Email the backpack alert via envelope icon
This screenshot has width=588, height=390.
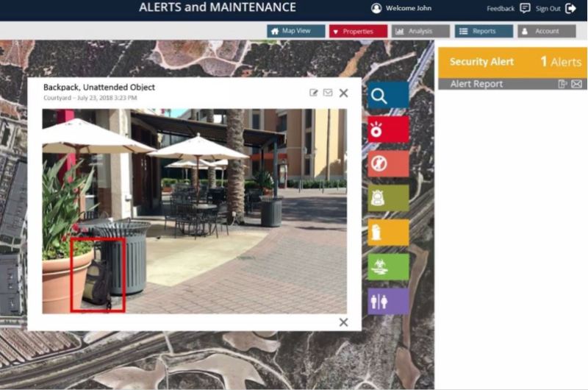point(328,92)
